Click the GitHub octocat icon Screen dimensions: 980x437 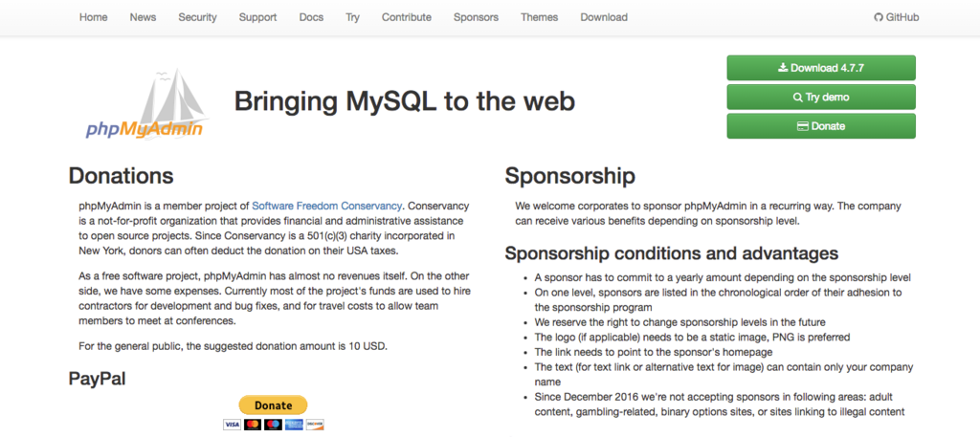879,17
